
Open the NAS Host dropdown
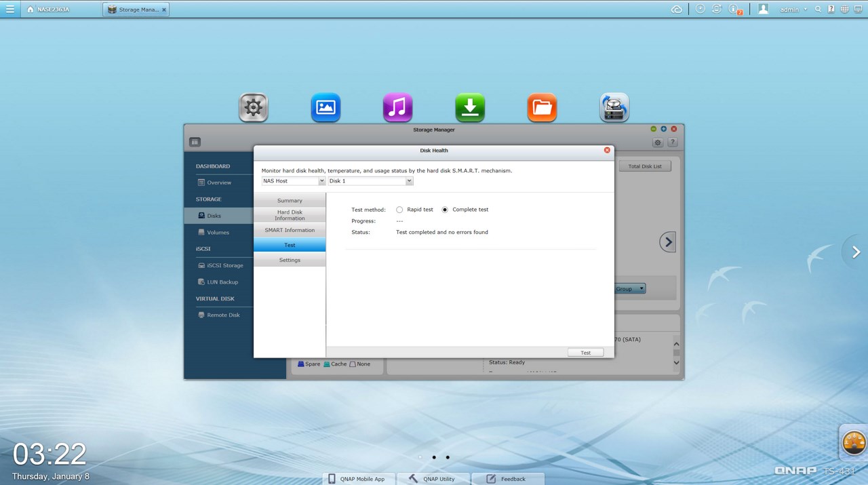tap(294, 181)
